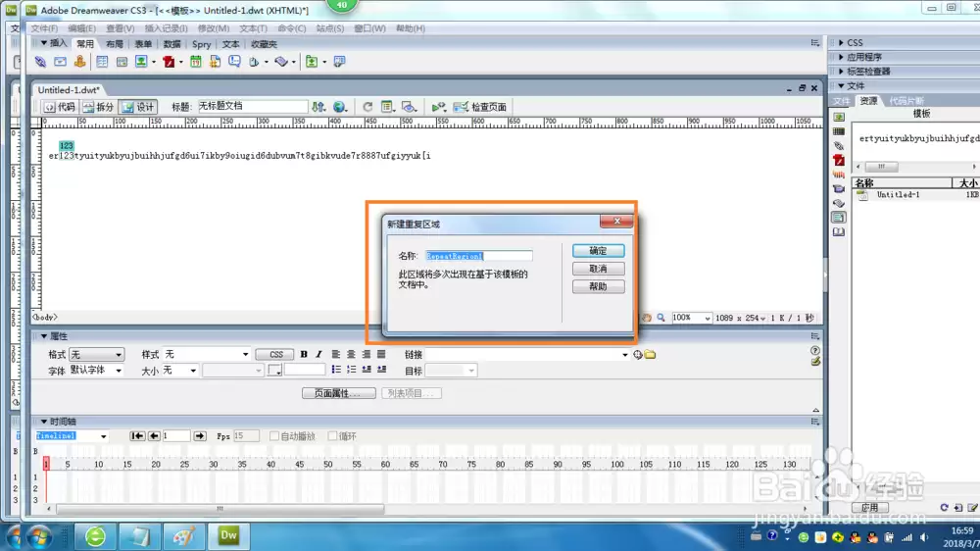Click the Images insert icon

click(x=141, y=62)
